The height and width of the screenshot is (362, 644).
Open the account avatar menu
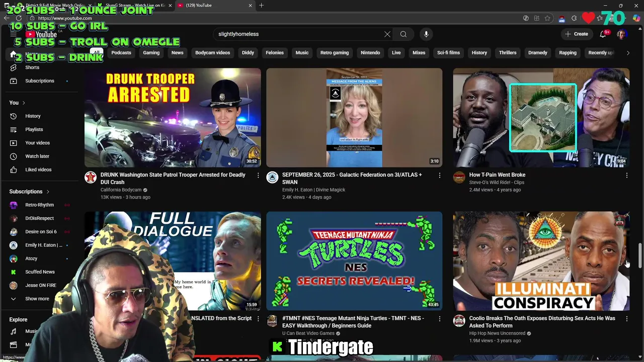(x=621, y=34)
